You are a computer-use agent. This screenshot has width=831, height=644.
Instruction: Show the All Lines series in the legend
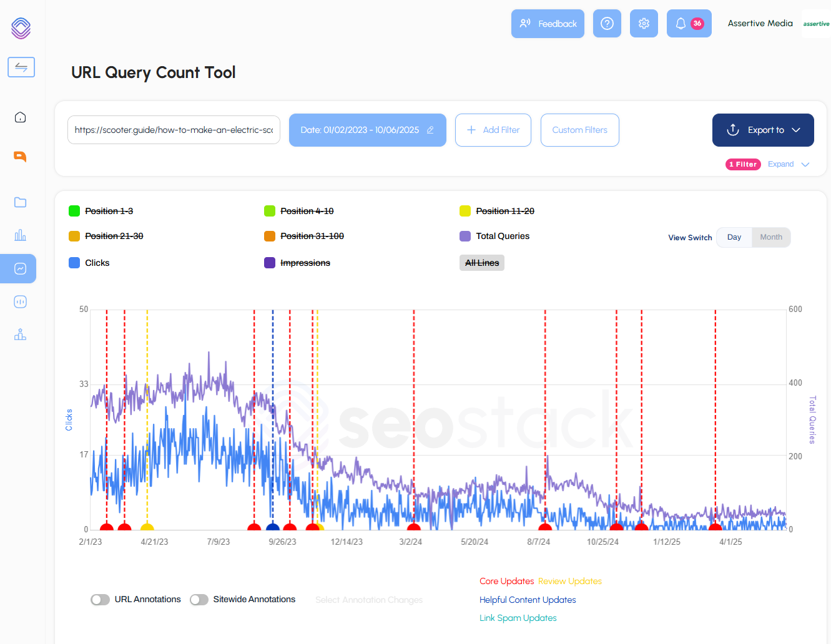pyautogui.click(x=481, y=262)
